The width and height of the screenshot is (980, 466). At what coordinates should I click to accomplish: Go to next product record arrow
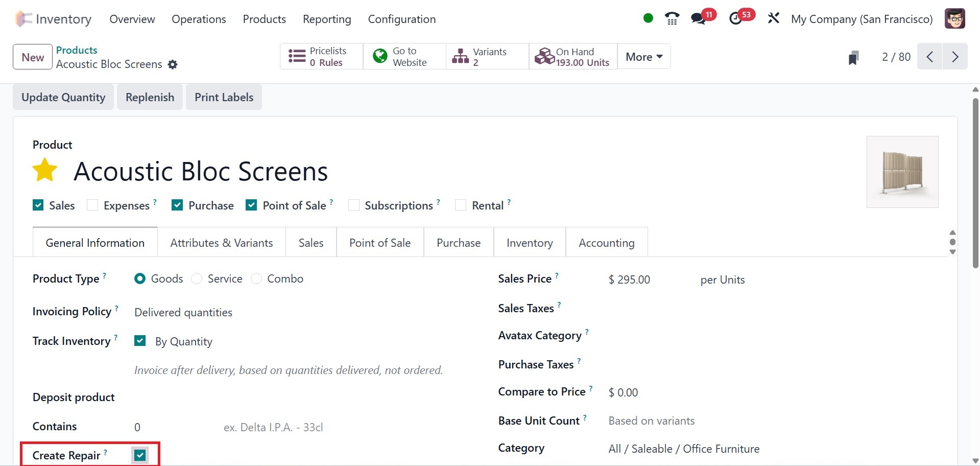pyautogui.click(x=955, y=57)
